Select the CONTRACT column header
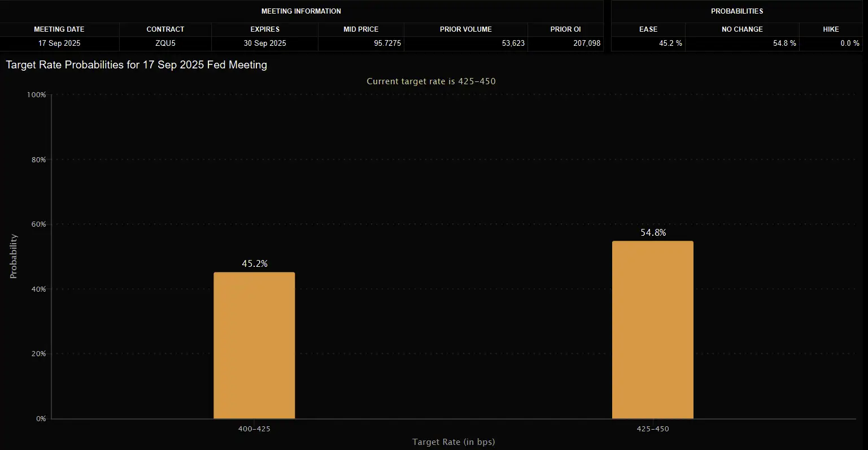 (165, 29)
